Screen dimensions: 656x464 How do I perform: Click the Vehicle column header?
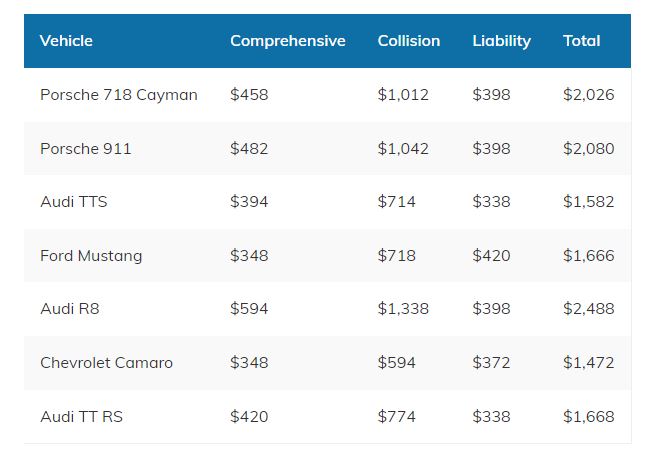click(x=66, y=41)
